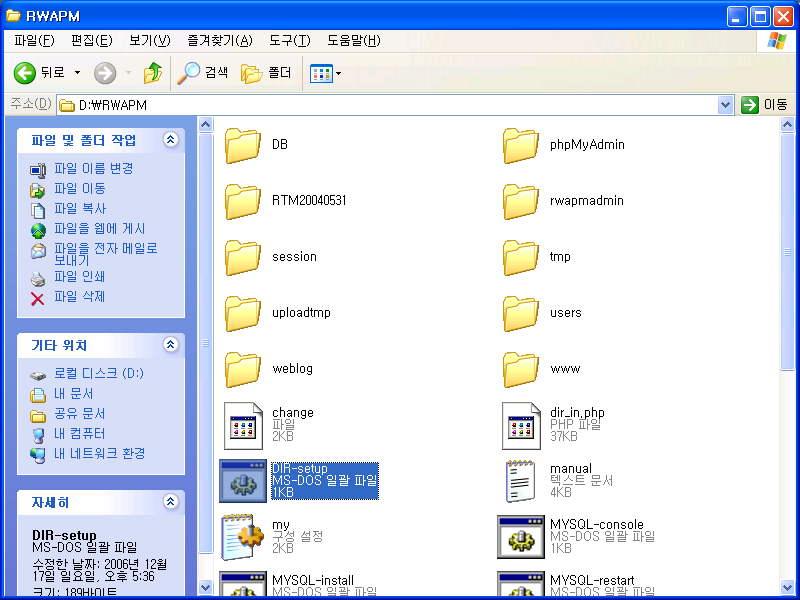Open the 도움말(H) menu
The width and height of the screenshot is (800, 600).
(x=354, y=41)
